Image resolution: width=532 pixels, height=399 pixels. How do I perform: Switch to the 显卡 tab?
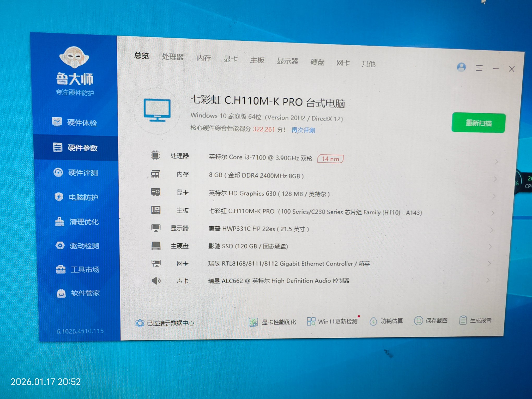(231, 59)
